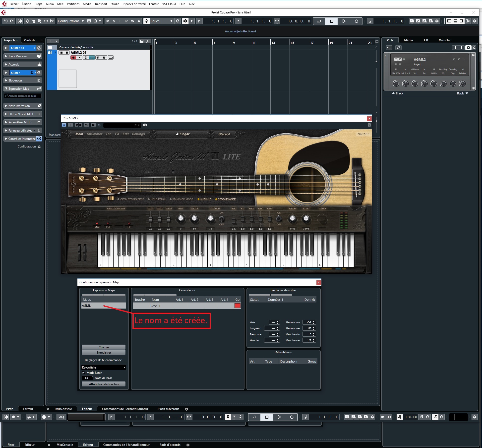This screenshot has width=482, height=448.
Task: Open the Configuration gear in the Inspector
Action: pyautogui.click(x=39, y=147)
